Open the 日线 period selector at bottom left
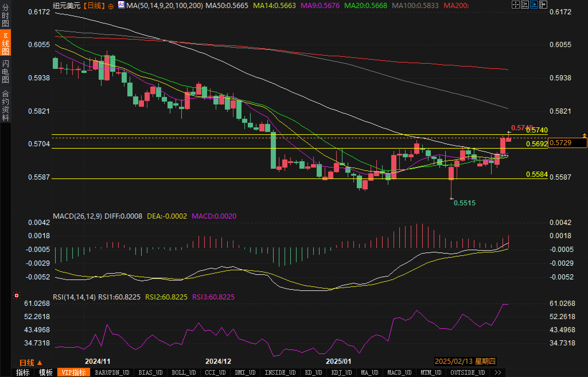Image resolution: width=588 pixels, height=377 pixels. coord(31,363)
